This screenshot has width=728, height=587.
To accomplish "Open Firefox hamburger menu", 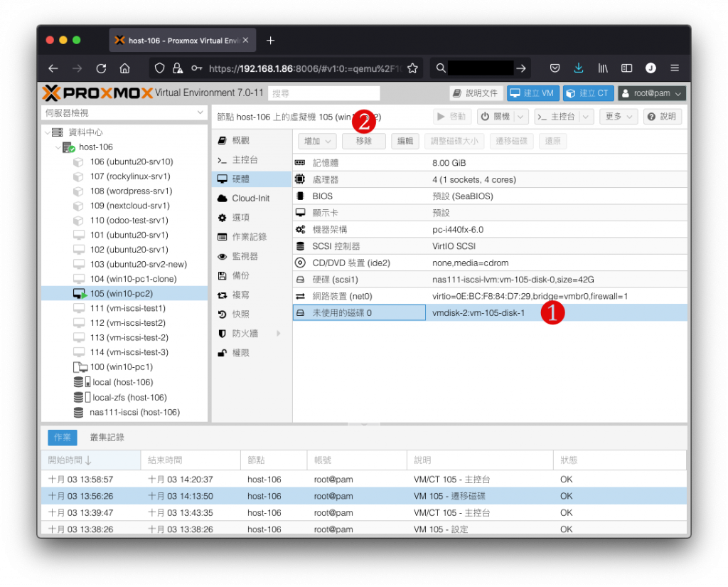I will [675, 68].
